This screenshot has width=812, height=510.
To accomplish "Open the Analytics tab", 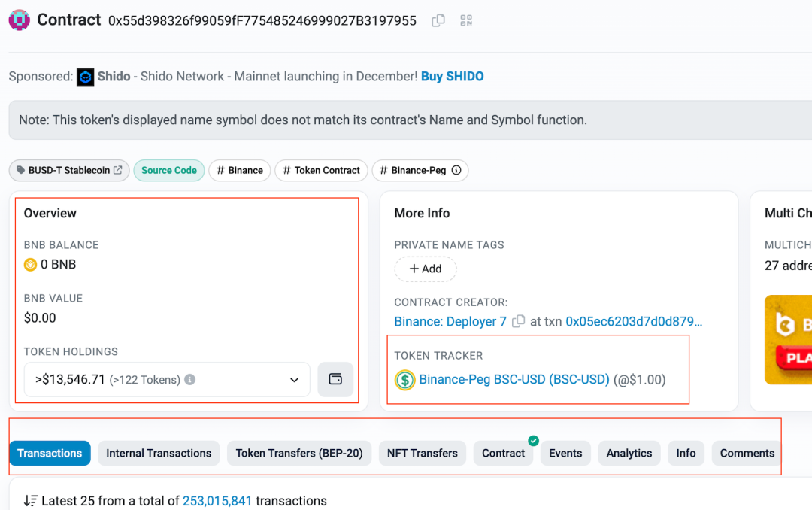I will point(629,454).
